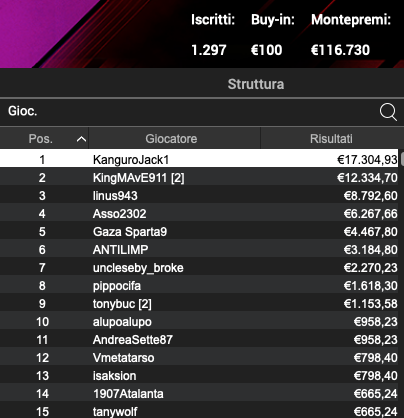
Task: Click the results list scrollbar thumb
Action: (402, 158)
